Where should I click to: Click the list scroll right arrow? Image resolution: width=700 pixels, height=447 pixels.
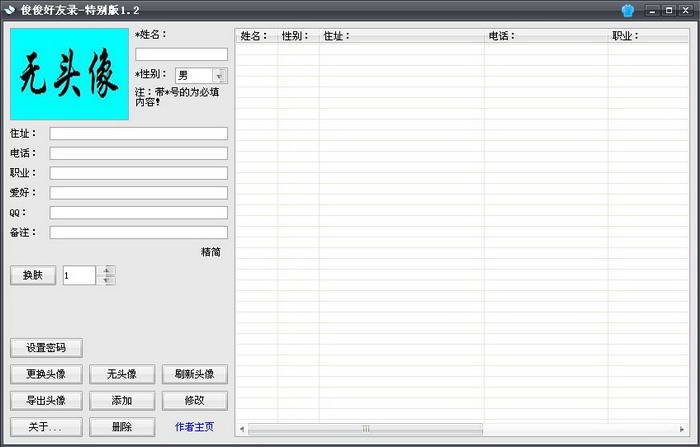point(682,429)
